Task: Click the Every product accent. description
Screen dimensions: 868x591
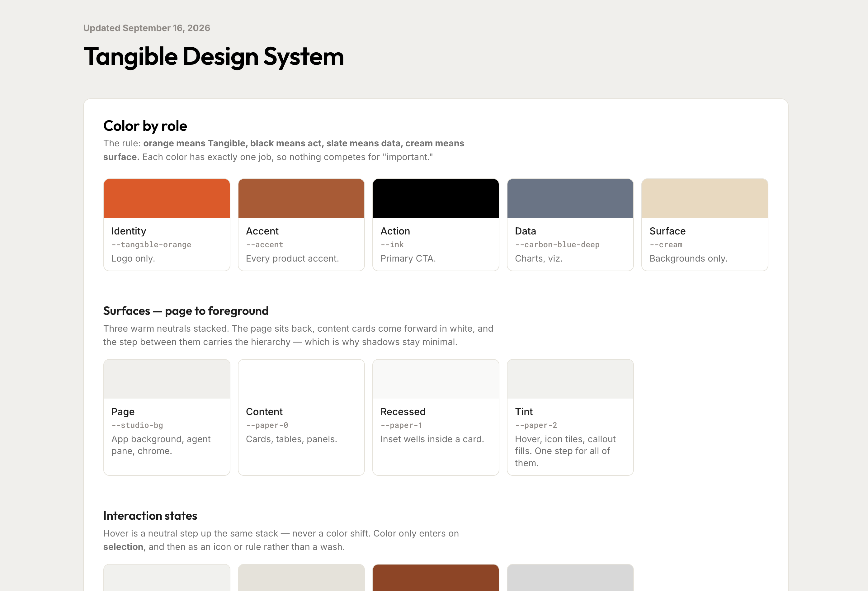Action: tap(292, 258)
